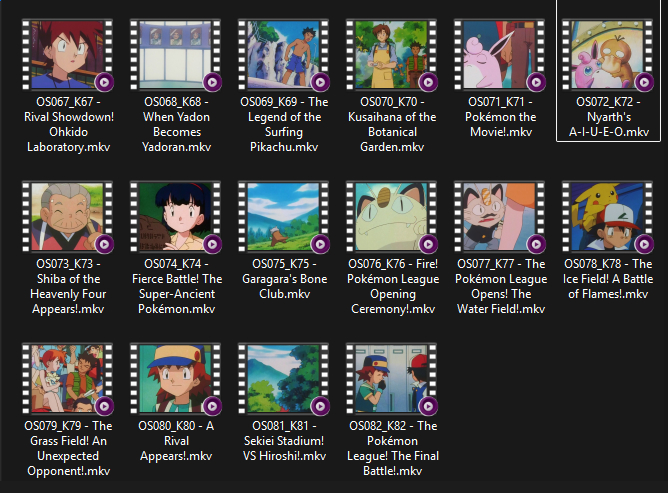
Task: Click the purple play badge on OS080_K80
Action: pyautogui.click(x=212, y=406)
